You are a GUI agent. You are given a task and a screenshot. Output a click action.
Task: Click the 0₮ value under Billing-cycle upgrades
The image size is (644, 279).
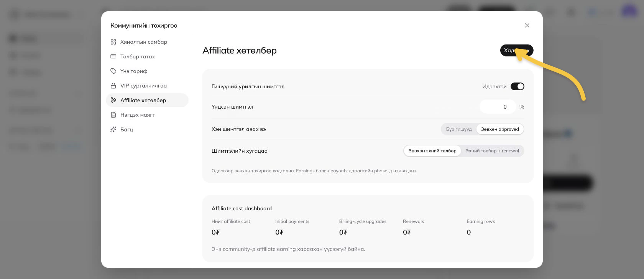343,232
